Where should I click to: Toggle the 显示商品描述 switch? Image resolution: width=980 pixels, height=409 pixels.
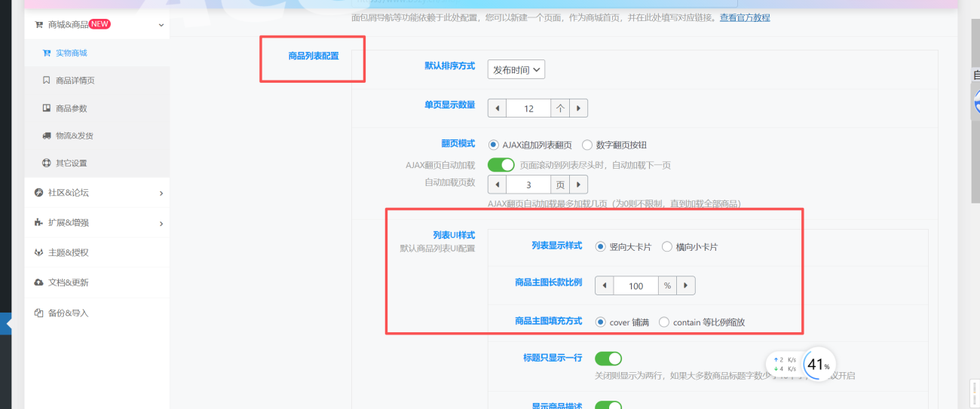pyautogui.click(x=608, y=405)
